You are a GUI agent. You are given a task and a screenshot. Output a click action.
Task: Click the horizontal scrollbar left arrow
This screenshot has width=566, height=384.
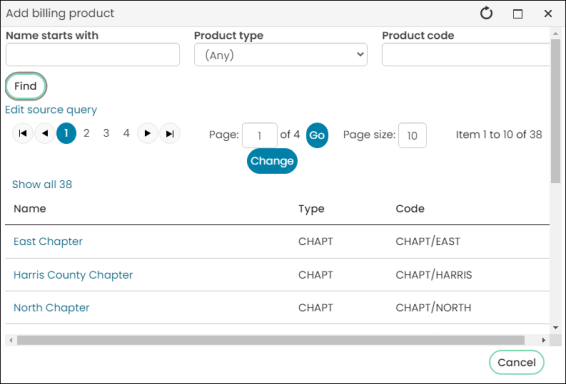click(11, 340)
